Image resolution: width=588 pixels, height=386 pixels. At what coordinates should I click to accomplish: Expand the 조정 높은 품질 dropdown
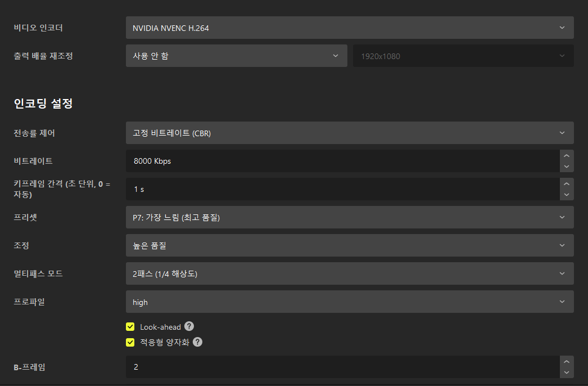click(349, 245)
